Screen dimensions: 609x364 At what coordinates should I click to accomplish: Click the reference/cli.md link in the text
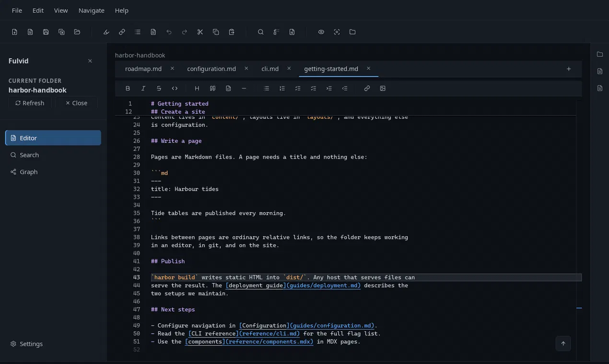click(269, 334)
